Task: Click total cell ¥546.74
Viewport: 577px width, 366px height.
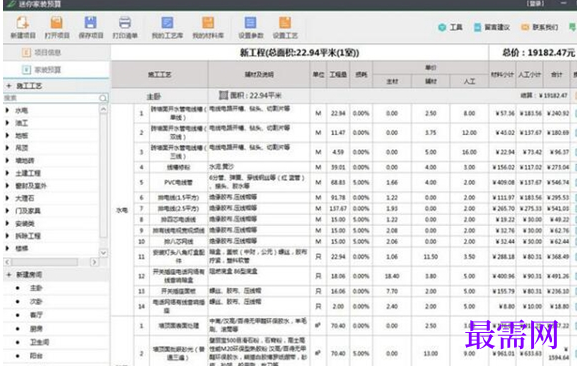Action: click(x=558, y=182)
